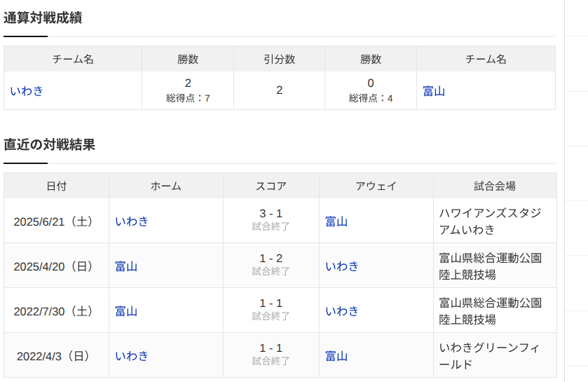Click the 3 - 1 score cell

tap(271, 220)
